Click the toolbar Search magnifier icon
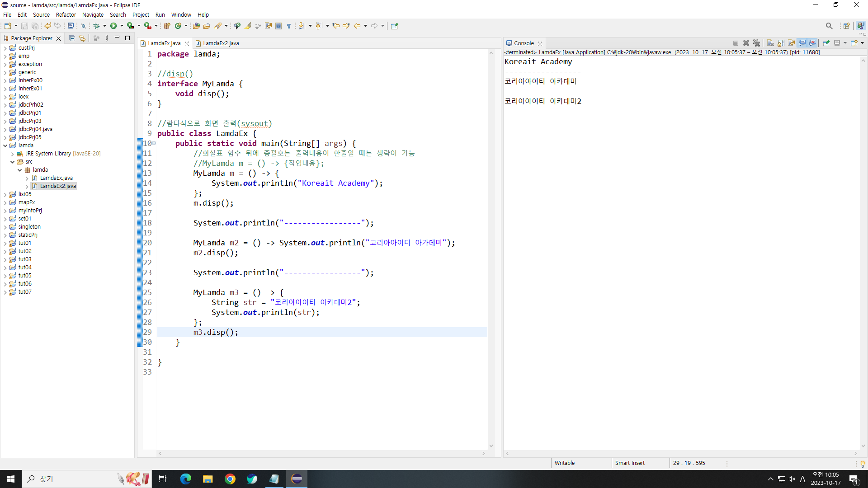Viewport: 868px width, 488px height. [829, 26]
